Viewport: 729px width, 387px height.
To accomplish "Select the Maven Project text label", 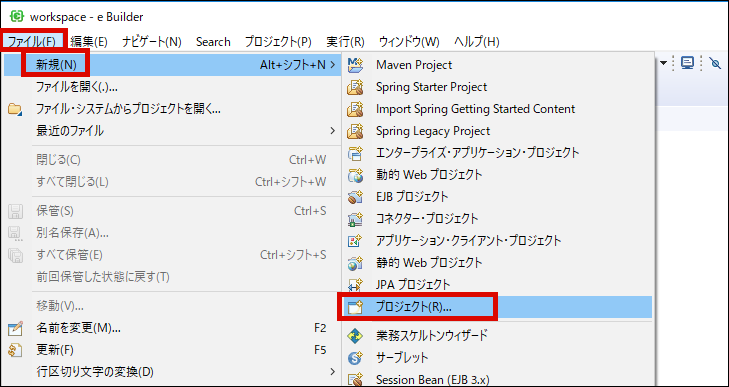I will (x=414, y=65).
